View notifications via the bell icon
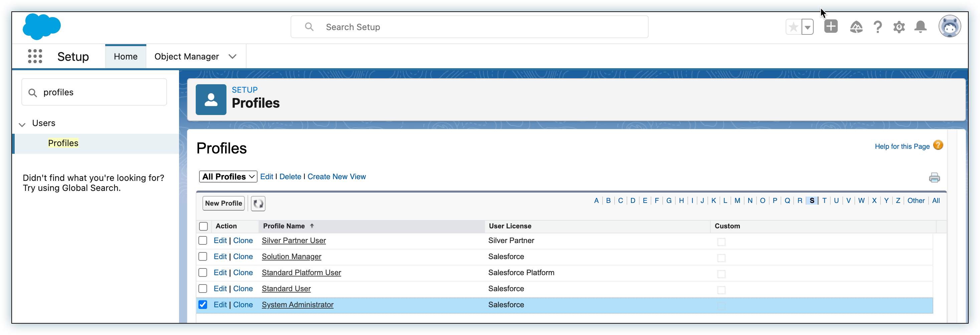Image resolution: width=980 pixels, height=335 pixels. tap(920, 27)
